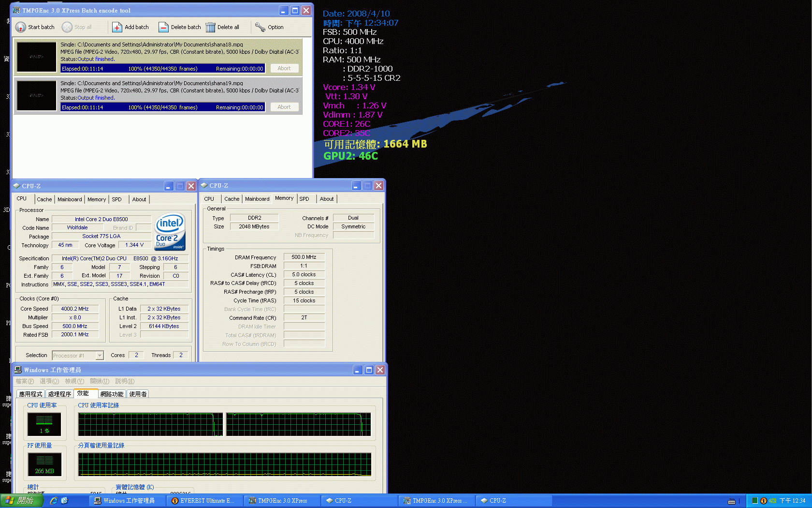Minimize the Windows Task Manager window
Viewport: 812px width, 508px height.
point(357,370)
